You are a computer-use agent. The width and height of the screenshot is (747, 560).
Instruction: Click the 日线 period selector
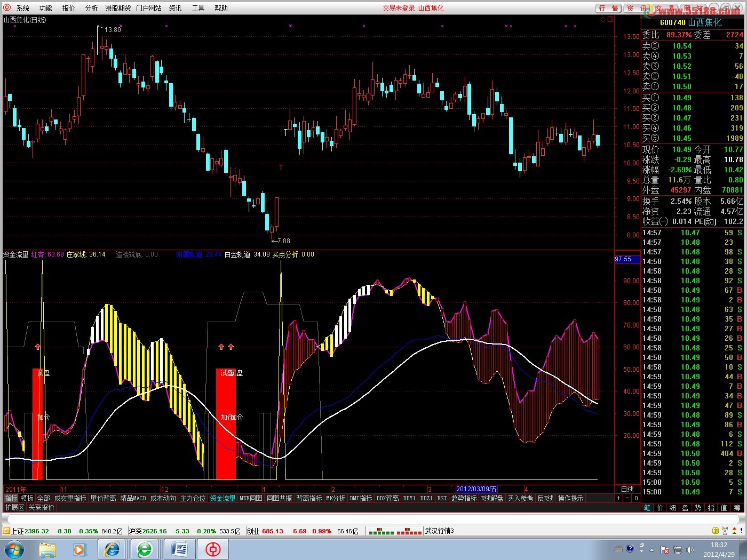coord(627,489)
